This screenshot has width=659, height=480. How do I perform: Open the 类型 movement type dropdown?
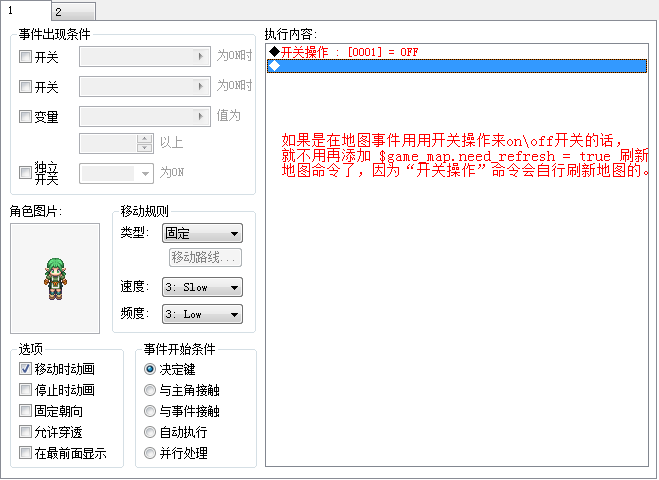point(202,233)
